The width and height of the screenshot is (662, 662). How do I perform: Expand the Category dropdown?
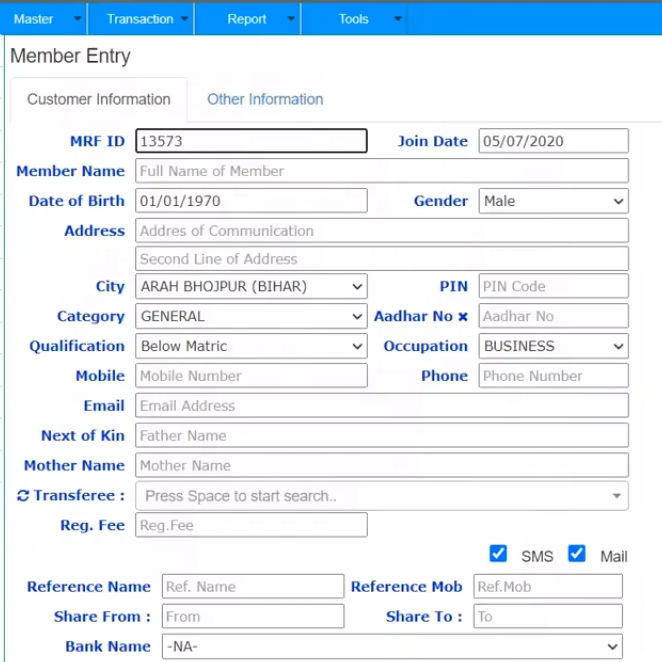(251, 316)
